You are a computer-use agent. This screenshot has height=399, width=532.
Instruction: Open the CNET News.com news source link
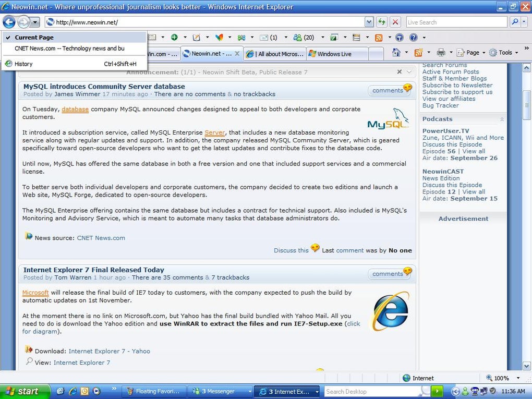click(101, 238)
